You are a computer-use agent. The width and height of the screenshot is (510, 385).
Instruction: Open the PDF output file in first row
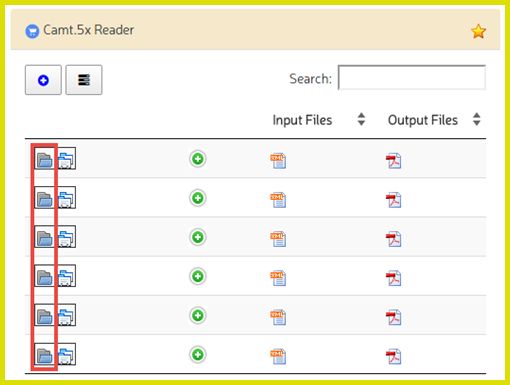pos(394,161)
